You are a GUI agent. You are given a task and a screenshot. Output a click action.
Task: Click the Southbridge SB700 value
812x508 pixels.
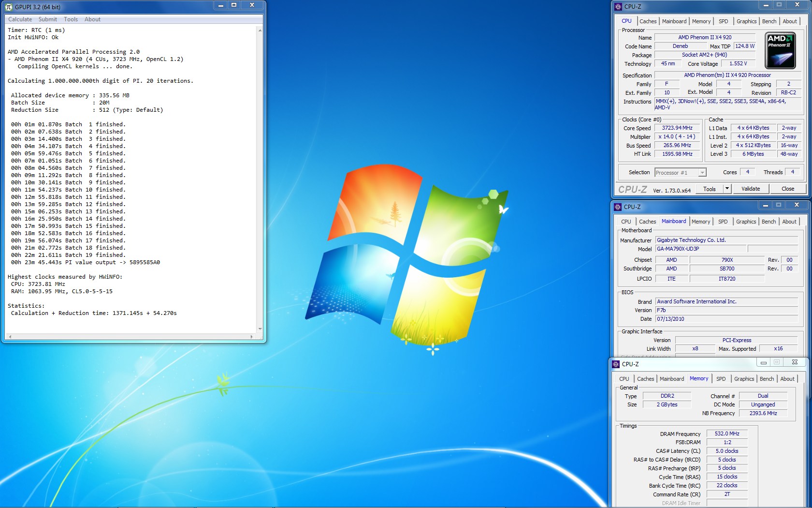727,269
